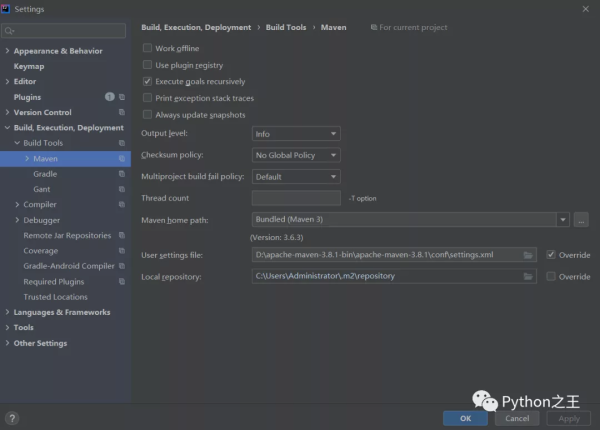This screenshot has height=430, width=600.
Task: Click project-level icon next to Version Control
Action: point(122,113)
